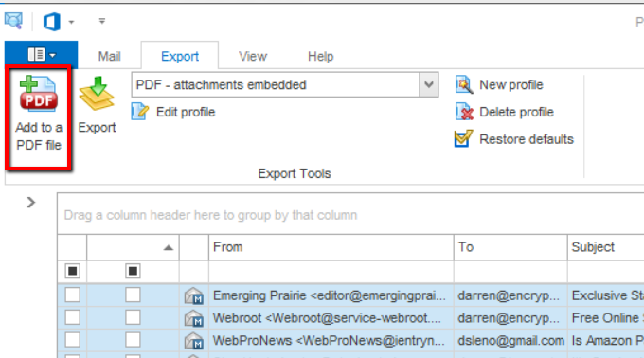Open the export profile dropdown arrow
Image resolution: width=644 pixels, height=358 pixels.
coord(429,84)
